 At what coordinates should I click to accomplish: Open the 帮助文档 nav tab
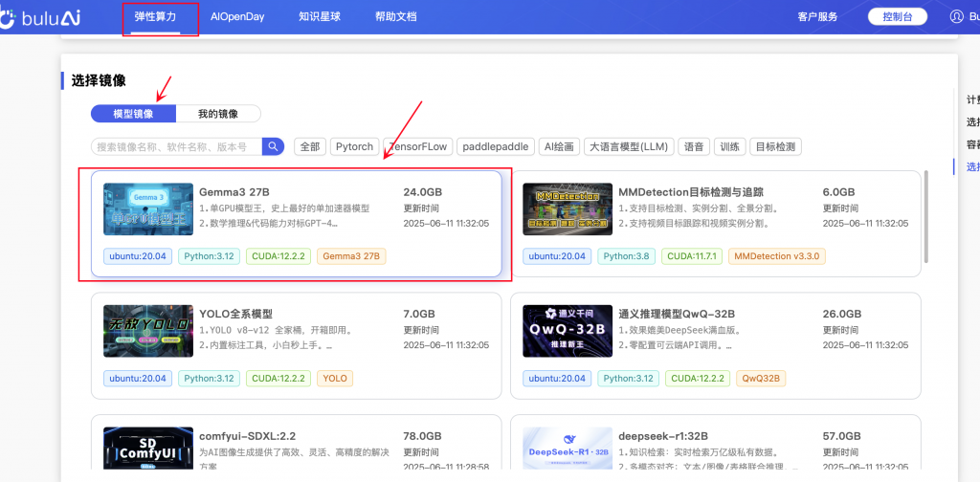(395, 17)
